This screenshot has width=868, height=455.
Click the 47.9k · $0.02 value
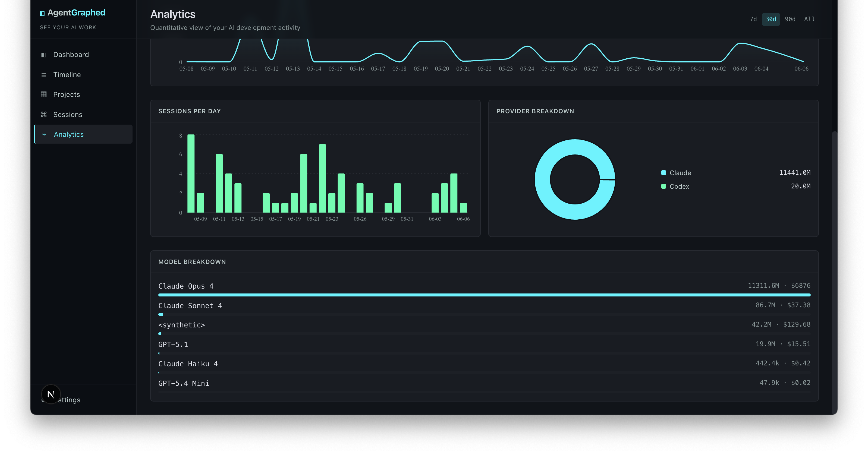[785, 383]
